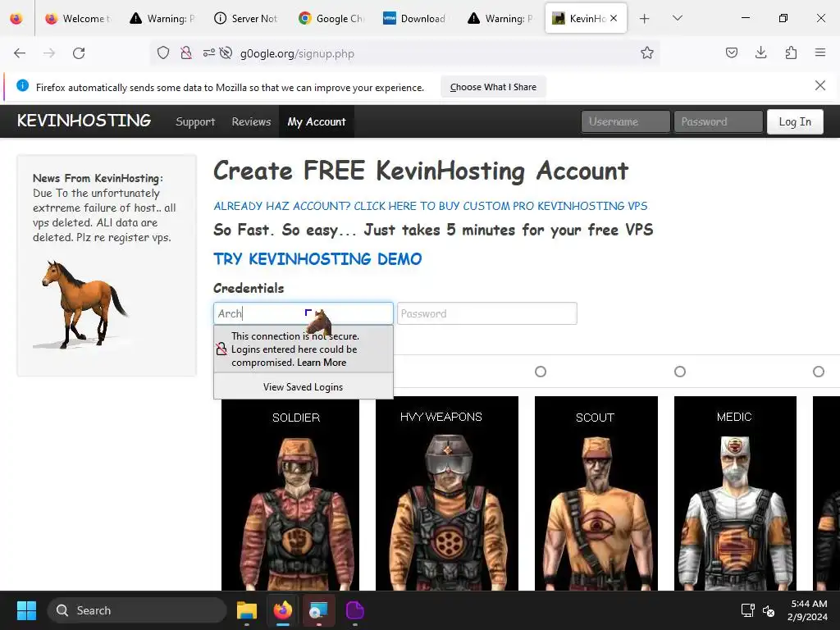840x630 pixels.
Task: Reload the current page
Action: [x=79, y=53]
